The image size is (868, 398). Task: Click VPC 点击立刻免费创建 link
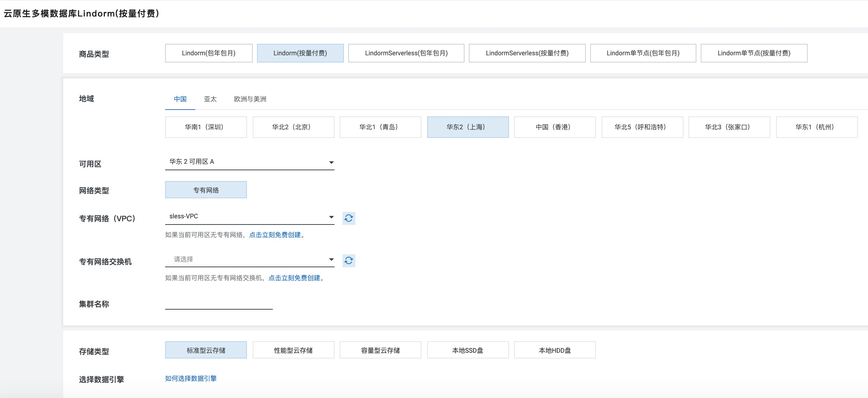click(275, 235)
